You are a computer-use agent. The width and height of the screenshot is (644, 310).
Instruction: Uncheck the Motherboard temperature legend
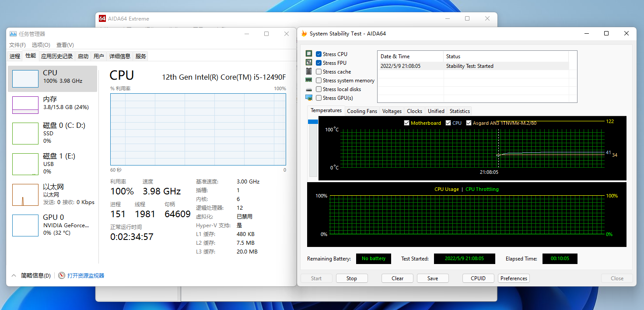tap(406, 123)
